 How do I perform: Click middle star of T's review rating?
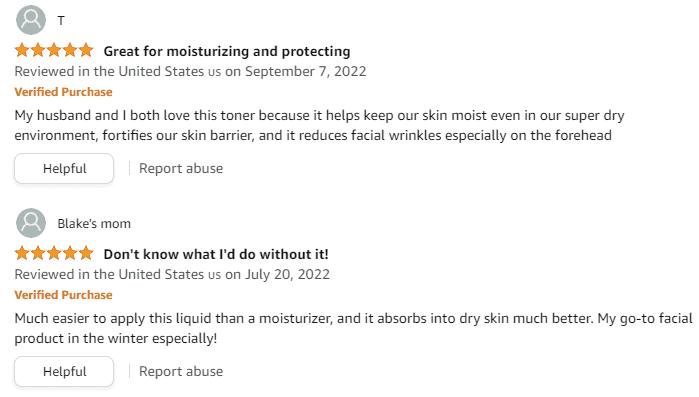[54, 50]
